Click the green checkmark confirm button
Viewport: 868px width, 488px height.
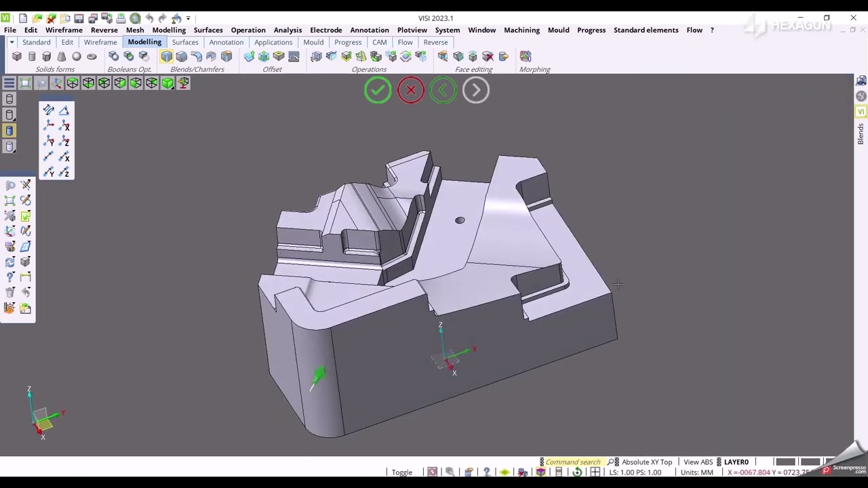pyautogui.click(x=378, y=90)
